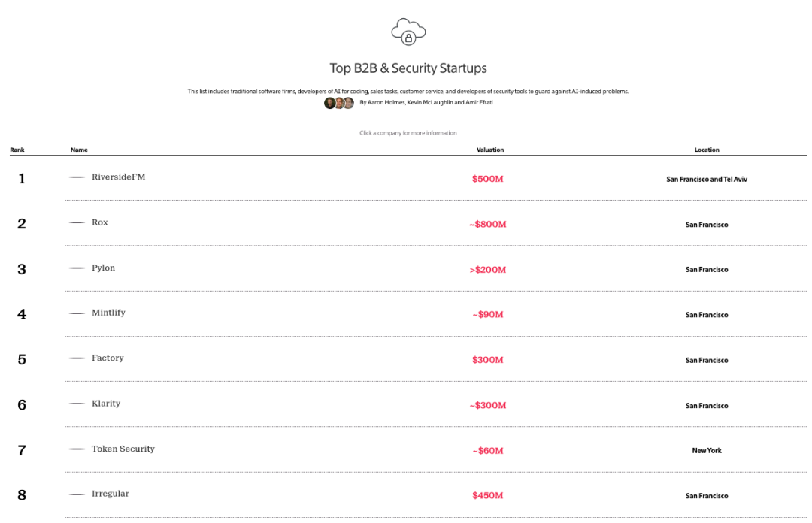Click the Location column header

(x=706, y=150)
